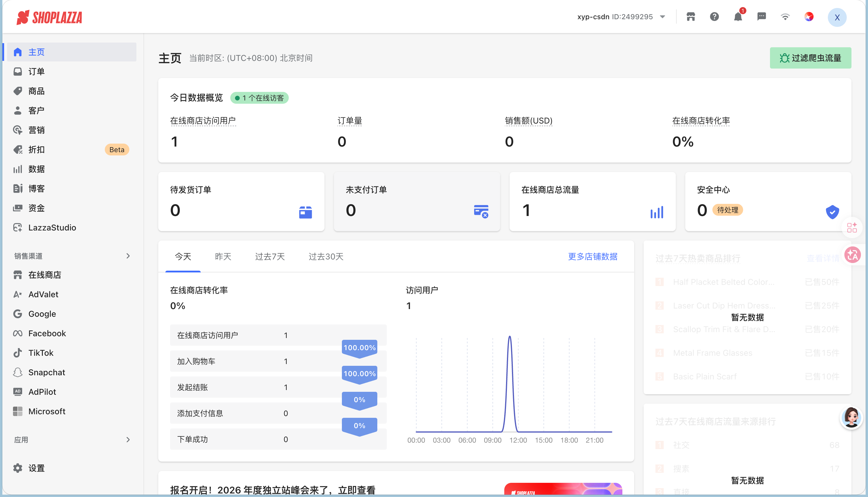Open the 2026 年度独立站峰会 announcement
This screenshot has height=497, width=868.
coord(273,490)
